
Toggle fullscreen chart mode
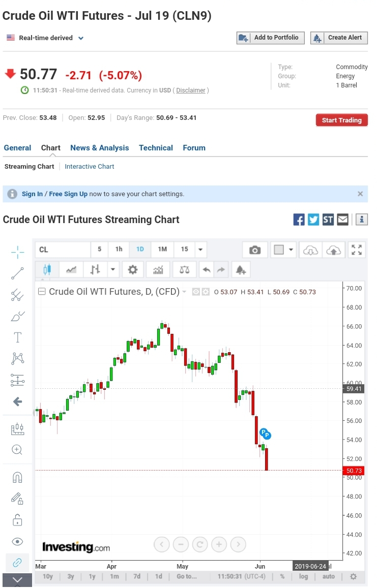(357, 250)
